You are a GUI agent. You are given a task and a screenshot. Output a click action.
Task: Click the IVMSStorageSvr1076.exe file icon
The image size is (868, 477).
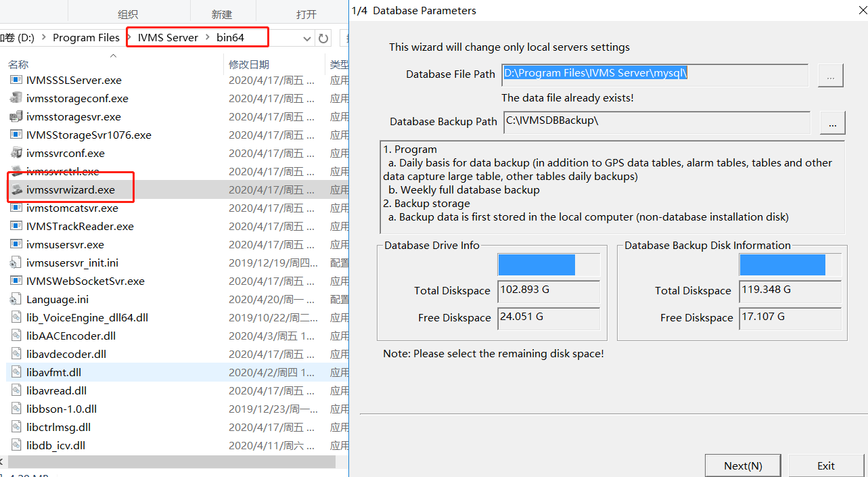point(16,135)
